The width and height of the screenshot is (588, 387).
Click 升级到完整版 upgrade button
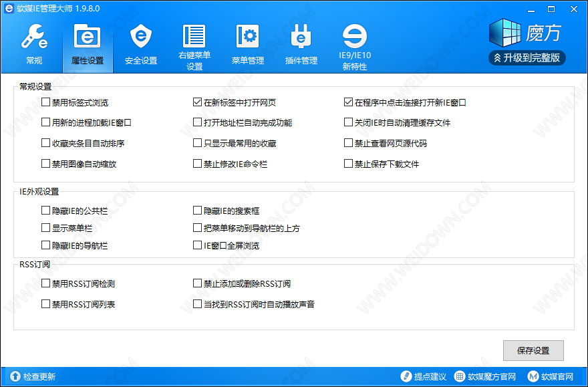tap(527, 57)
